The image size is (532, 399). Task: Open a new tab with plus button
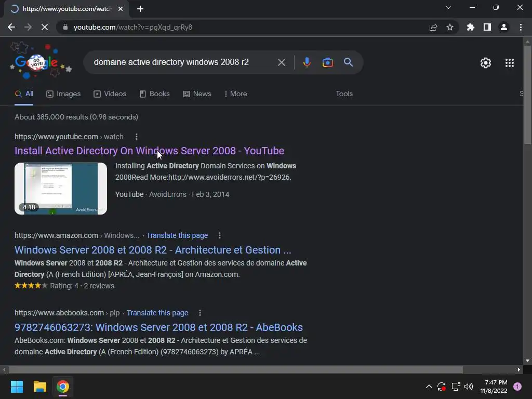point(140,9)
